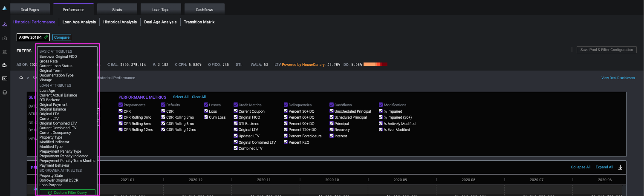Open the Loan Tape tab
The image size is (644, 196).
coord(161,9)
